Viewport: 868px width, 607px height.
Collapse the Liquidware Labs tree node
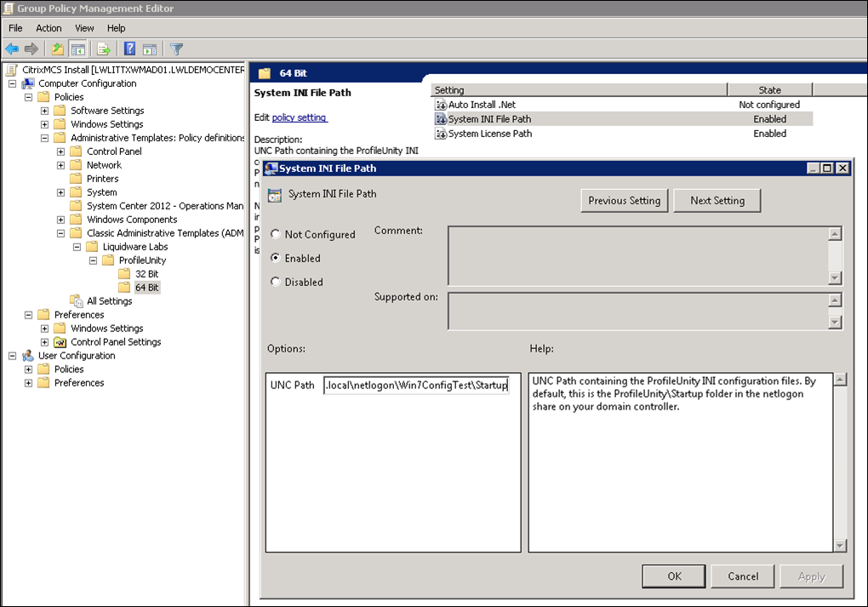[77, 247]
